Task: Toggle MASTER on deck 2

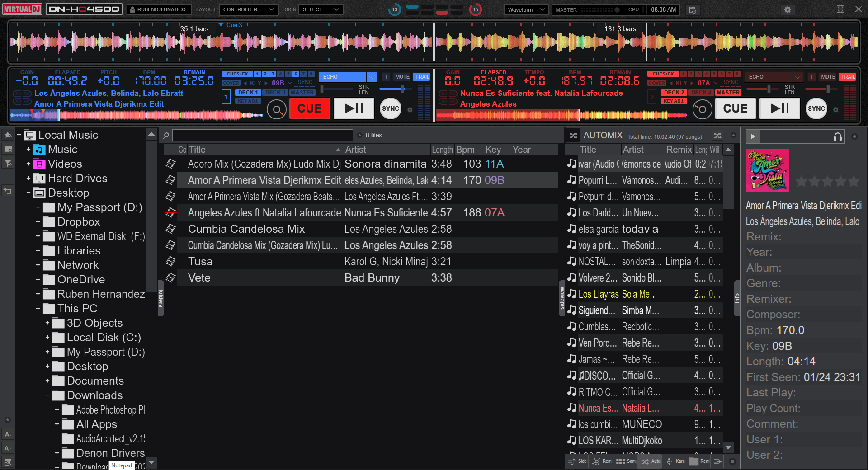Action: click(728, 93)
